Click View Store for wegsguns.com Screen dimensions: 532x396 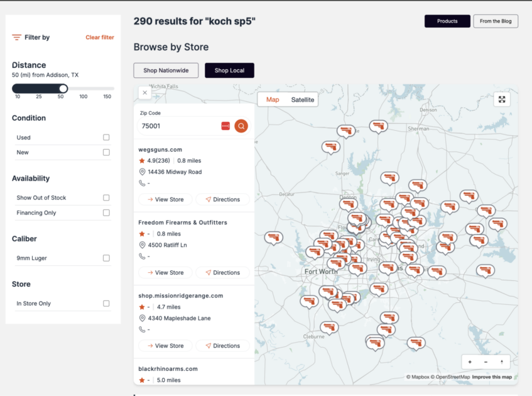166,199
